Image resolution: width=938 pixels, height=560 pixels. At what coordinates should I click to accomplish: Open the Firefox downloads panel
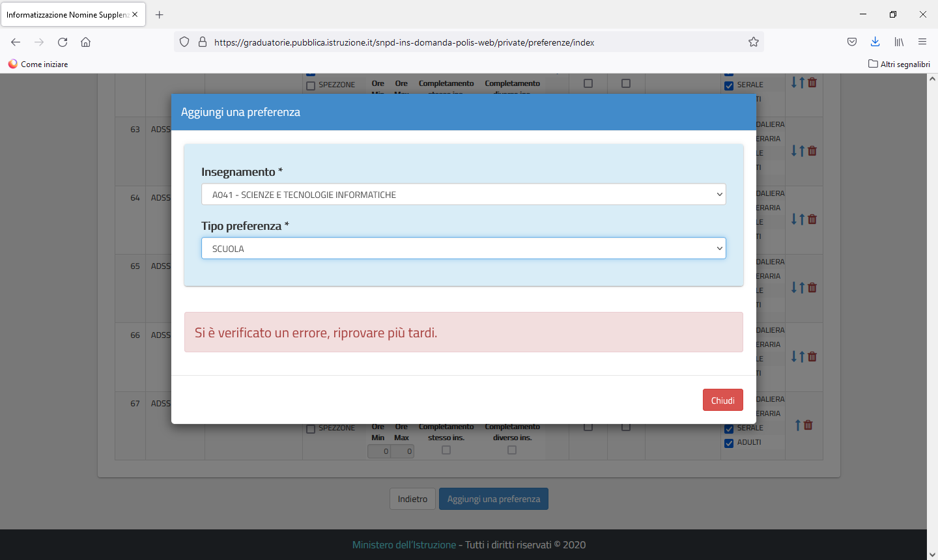[x=875, y=42]
